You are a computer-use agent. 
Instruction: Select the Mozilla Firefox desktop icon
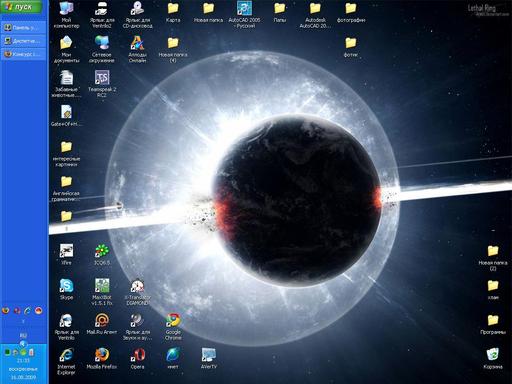(x=102, y=359)
